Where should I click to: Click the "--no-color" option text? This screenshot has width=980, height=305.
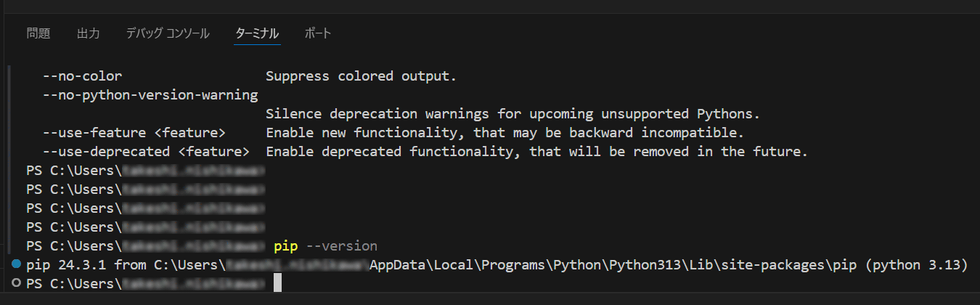tap(82, 76)
